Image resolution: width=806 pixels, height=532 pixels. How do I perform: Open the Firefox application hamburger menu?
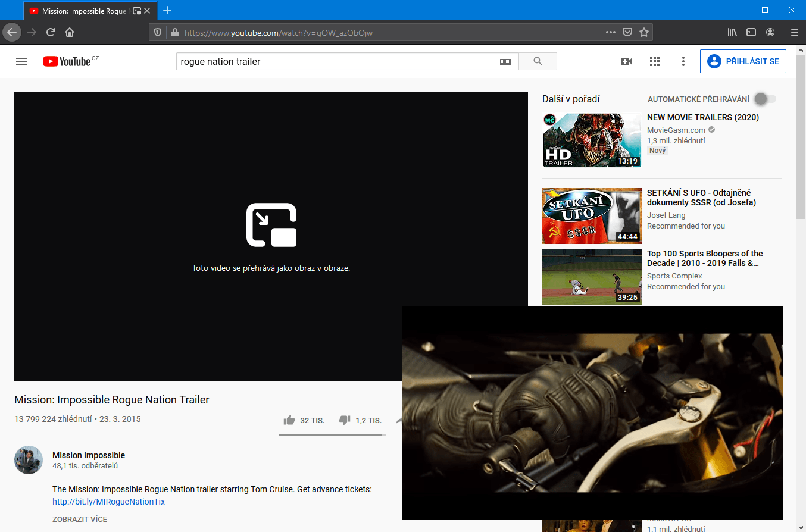(x=794, y=32)
